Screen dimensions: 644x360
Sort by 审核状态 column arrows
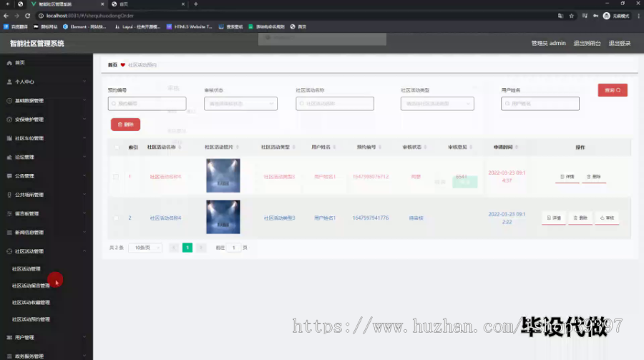coord(426,147)
